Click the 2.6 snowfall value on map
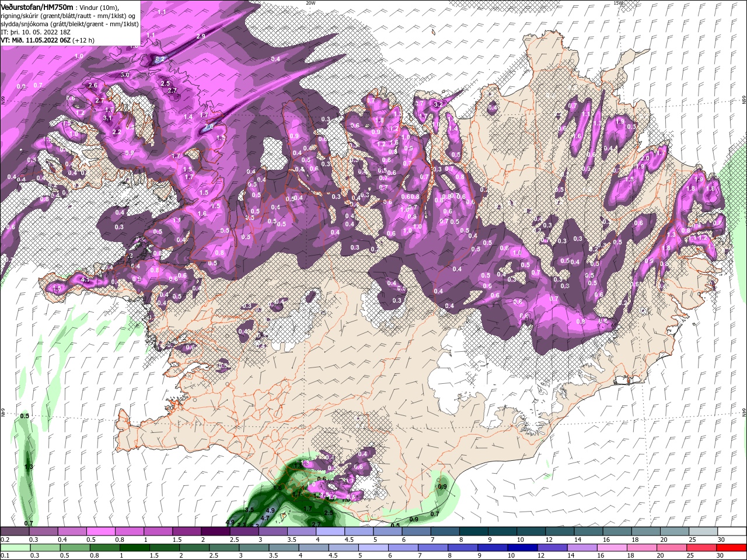Screen dimensions: 747x560 point(92,85)
